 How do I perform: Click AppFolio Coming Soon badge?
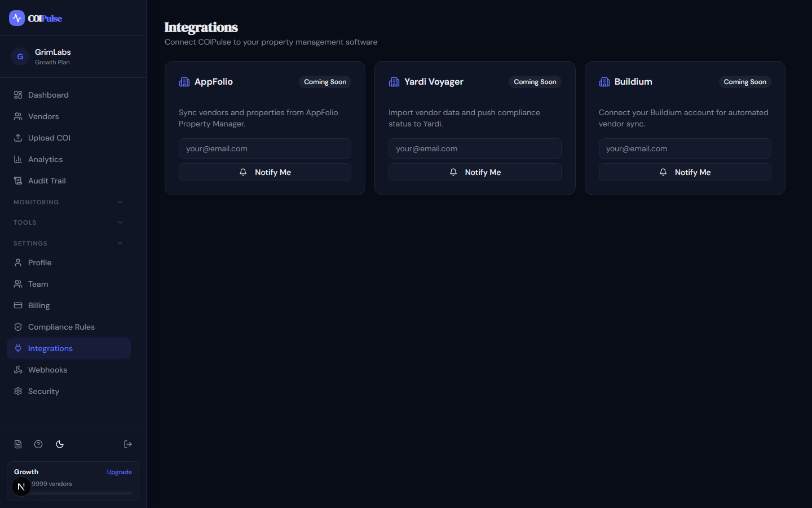[325, 82]
